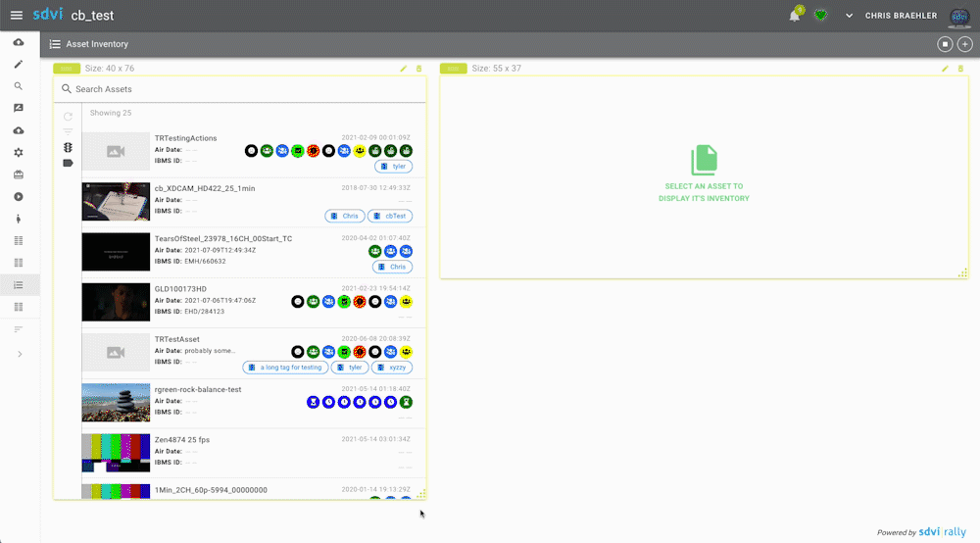
Task: Open the Chris Braehler user menu
Action: 901,16
